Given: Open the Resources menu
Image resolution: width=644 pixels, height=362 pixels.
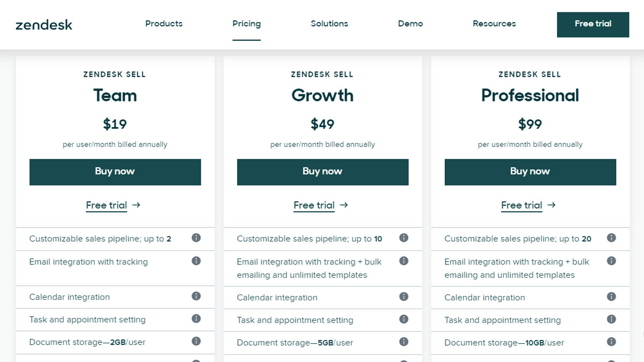Looking at the screenshot, I should click(494, 24).
